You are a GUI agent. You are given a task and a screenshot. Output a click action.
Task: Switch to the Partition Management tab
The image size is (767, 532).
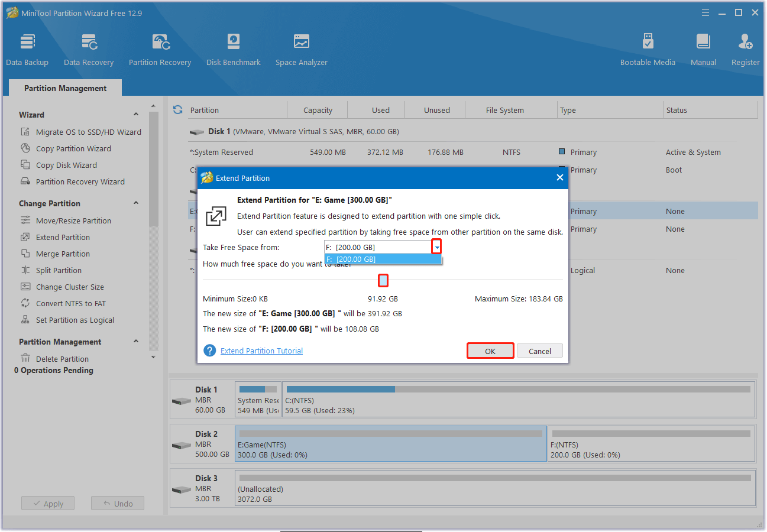pyautogui.click(x=65, y=88)
